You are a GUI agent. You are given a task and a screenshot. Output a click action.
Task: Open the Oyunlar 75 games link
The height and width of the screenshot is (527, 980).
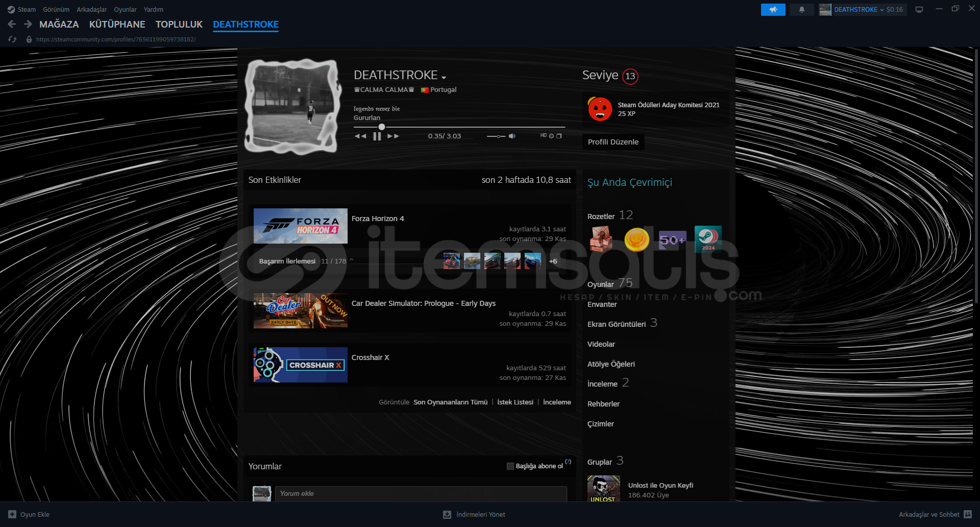coord(610,283)
